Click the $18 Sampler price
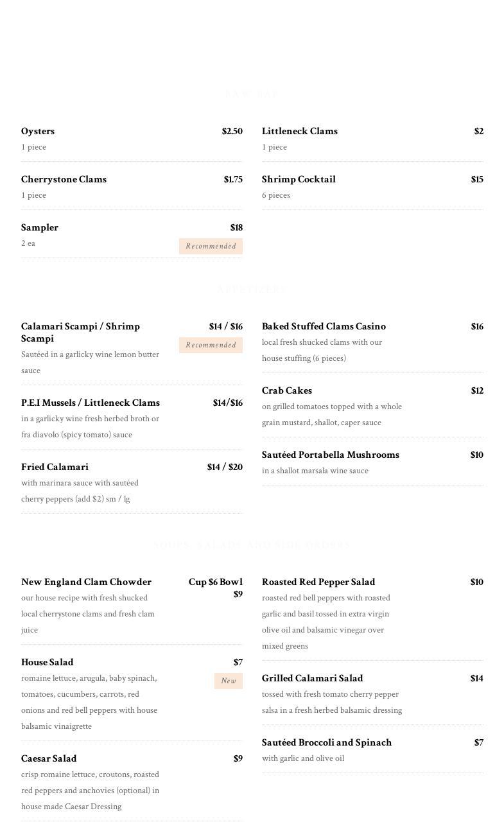504x822 pixels. [236, 227]
